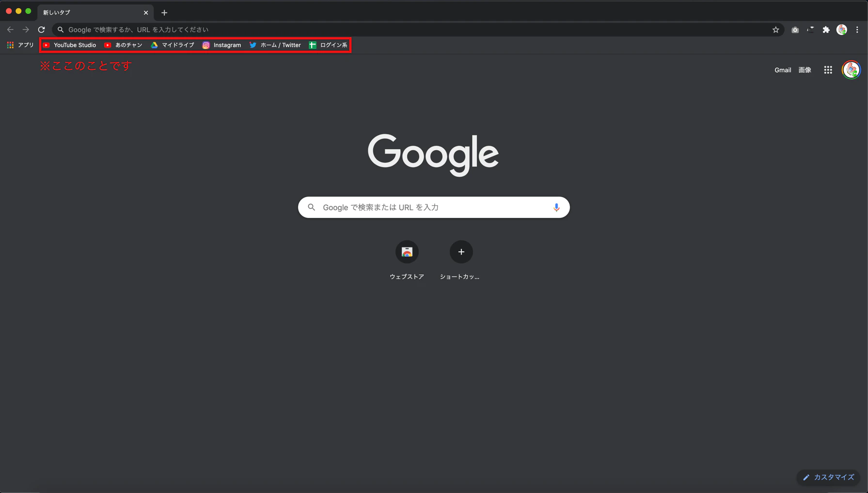Open a new tab with plus button
868x493 pixels.
click(164, 13)
